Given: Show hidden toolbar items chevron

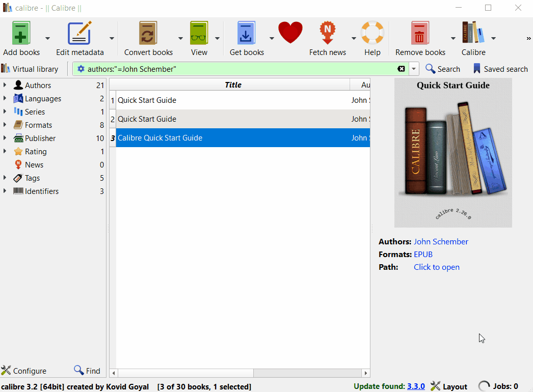Looking at the screenshot, I should pos(528,38).
